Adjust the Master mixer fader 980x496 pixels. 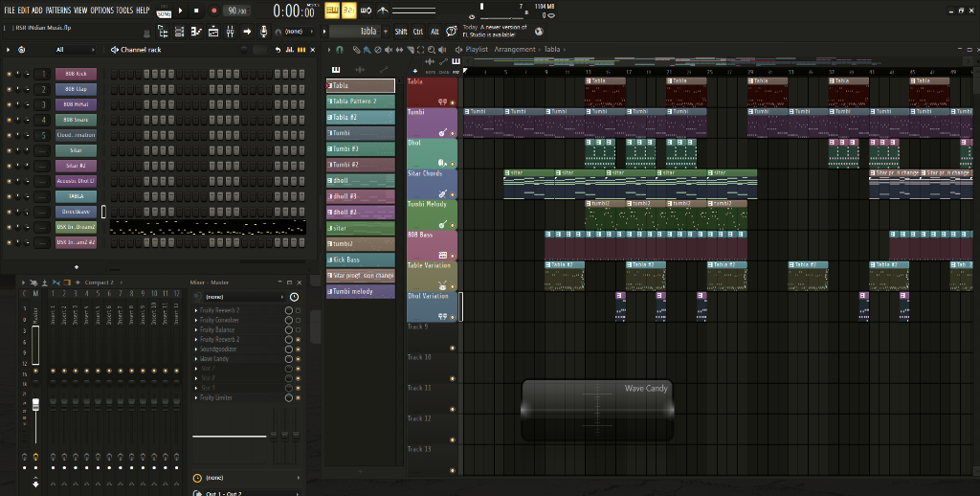(35, 405)
